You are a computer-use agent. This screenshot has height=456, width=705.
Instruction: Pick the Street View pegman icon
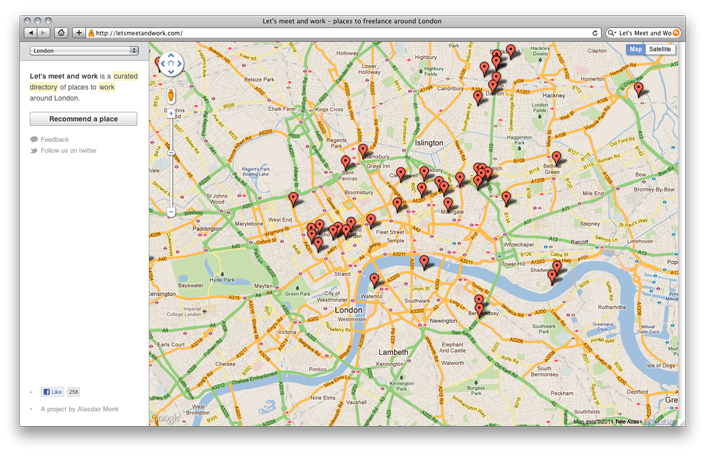click(171, 95)
